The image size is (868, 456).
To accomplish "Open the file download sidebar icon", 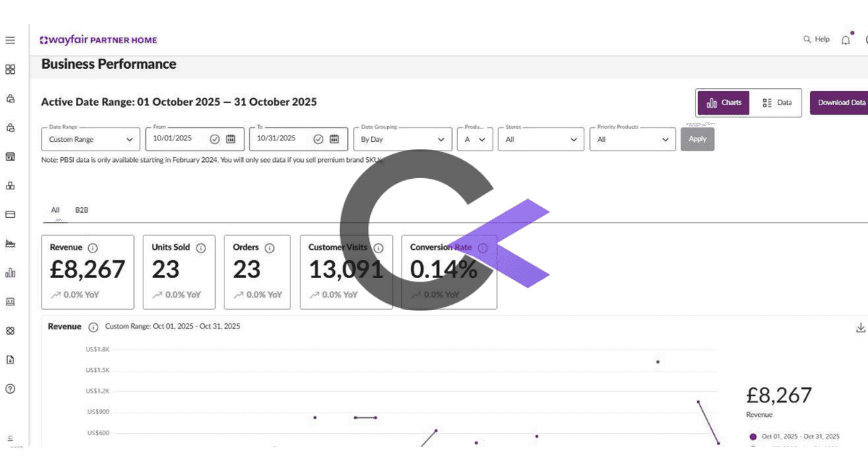I will pos(10,360).
